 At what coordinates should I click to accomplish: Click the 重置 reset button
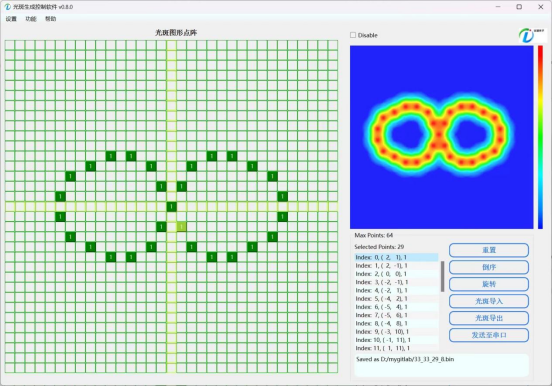pyautogui.click(x=489, y=250)
